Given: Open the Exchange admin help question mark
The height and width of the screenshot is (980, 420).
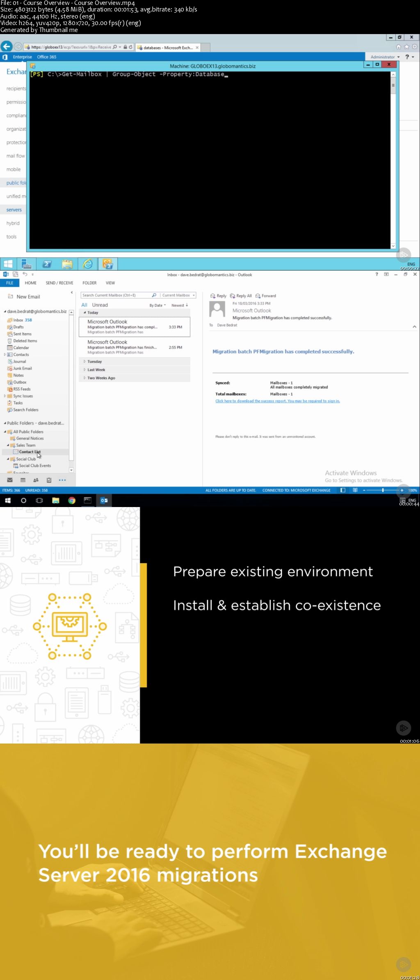Looking at the screenshot, I should point(407,57).
